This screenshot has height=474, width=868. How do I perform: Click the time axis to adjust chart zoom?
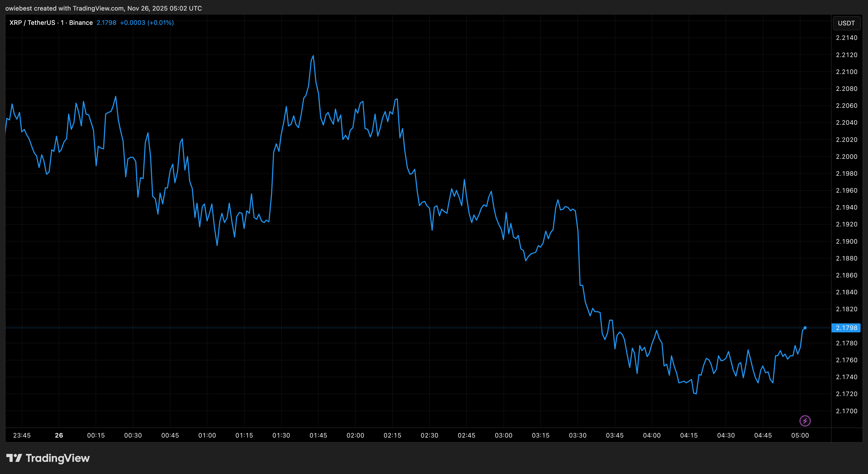coord(404,435)
